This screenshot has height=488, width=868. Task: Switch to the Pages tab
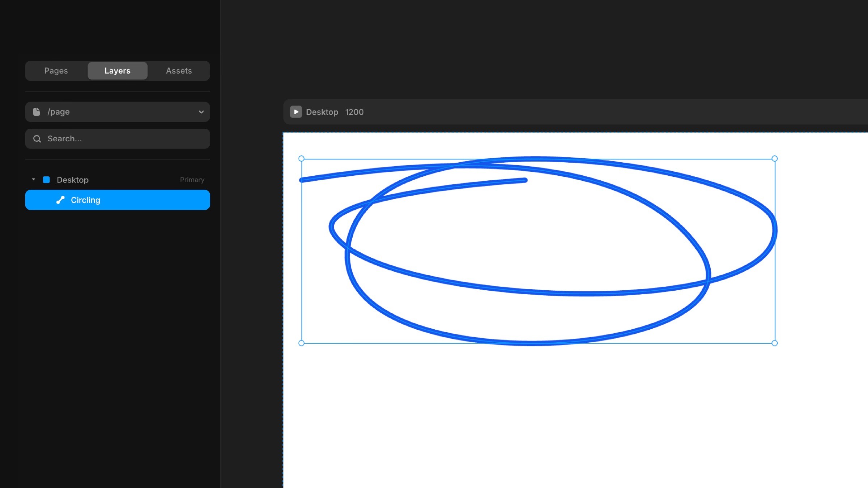56,71
